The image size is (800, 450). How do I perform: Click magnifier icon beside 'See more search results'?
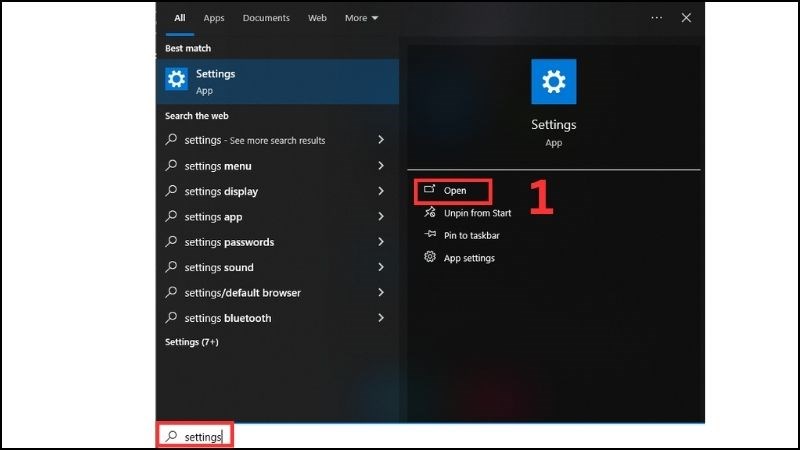click(171, 139)
